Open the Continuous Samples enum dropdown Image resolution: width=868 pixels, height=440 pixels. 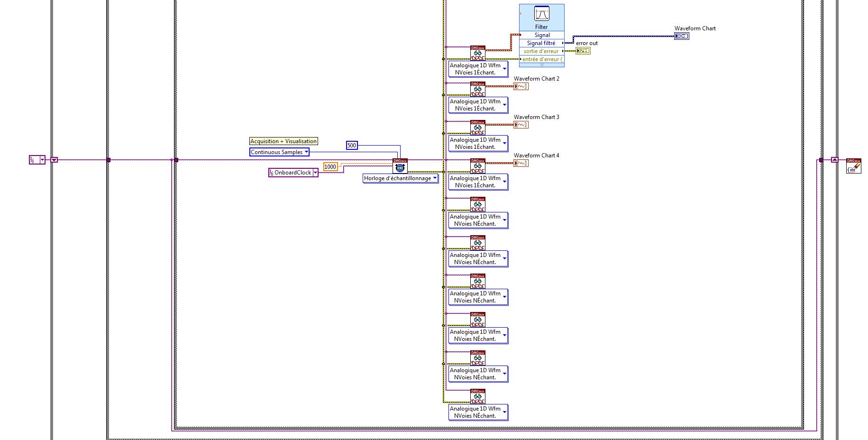(280, 152)
